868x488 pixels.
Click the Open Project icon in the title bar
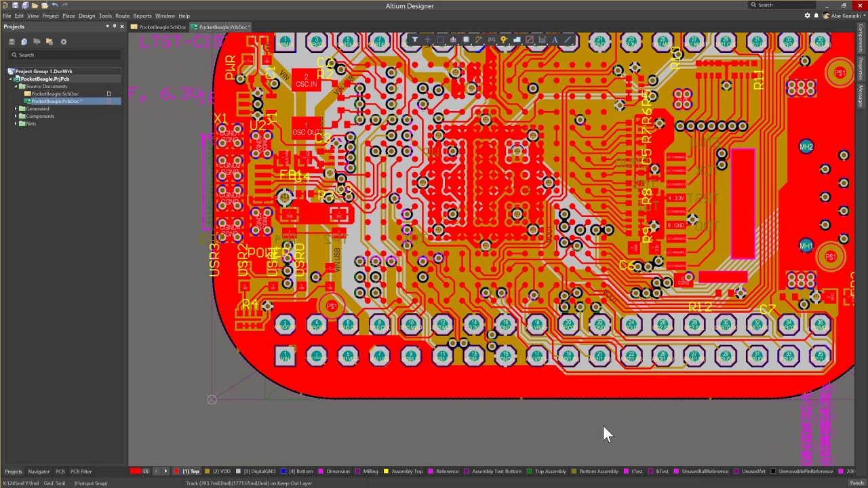coord(45,5)
